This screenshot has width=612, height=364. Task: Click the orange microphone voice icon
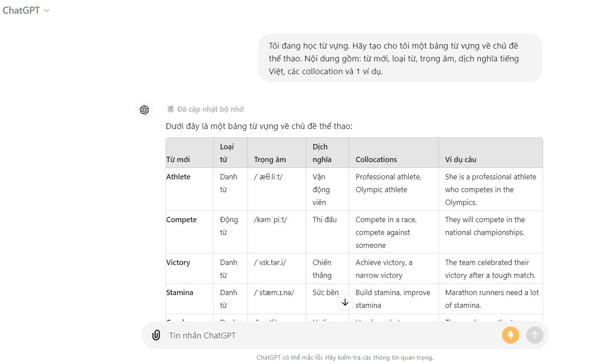pyautogui.click(x=510, y=335)
